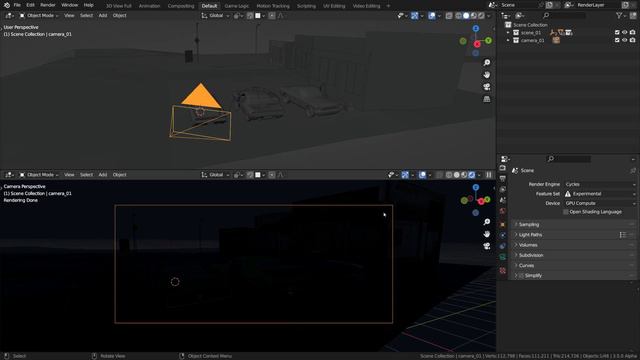
Task: Click the zoom magnifier in the lower viewport
Action: click(487, 222)
